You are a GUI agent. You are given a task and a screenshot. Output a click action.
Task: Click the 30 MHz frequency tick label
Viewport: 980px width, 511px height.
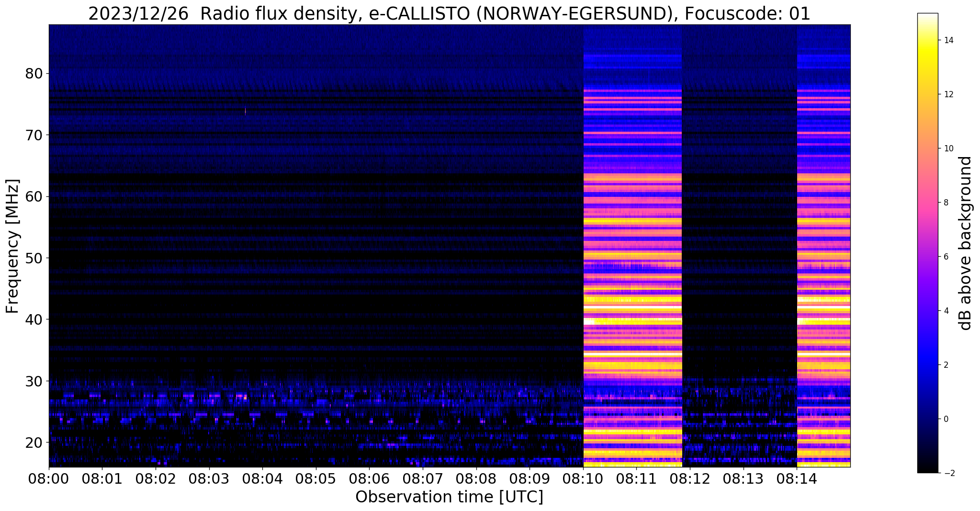34,381
